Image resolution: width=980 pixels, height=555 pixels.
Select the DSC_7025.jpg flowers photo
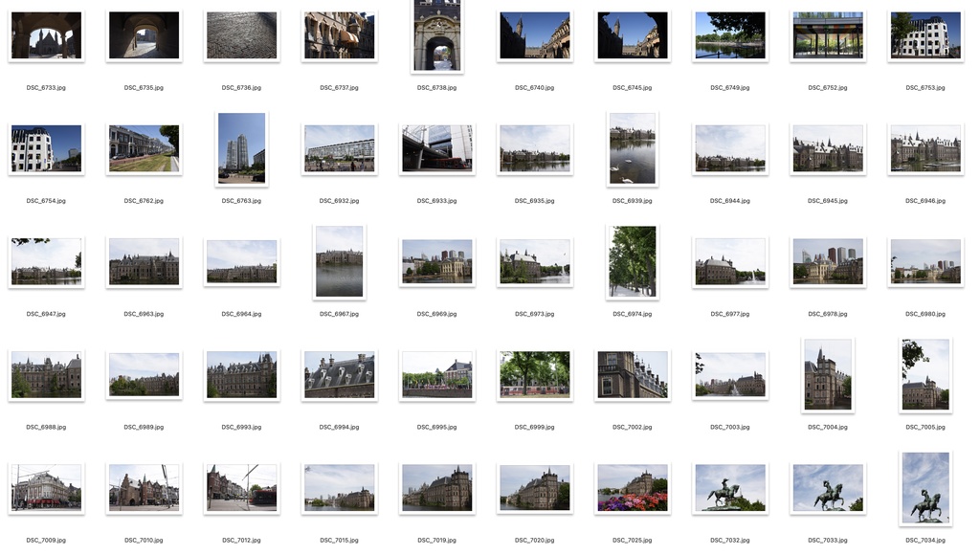pos(633,488)
